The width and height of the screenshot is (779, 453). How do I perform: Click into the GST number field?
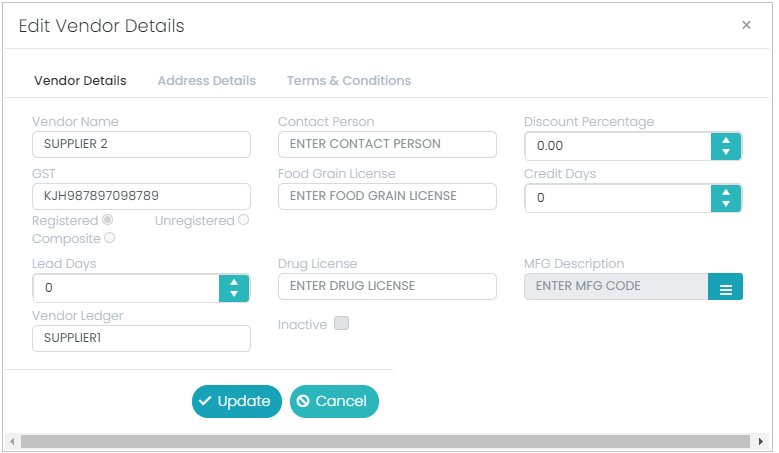141,196
